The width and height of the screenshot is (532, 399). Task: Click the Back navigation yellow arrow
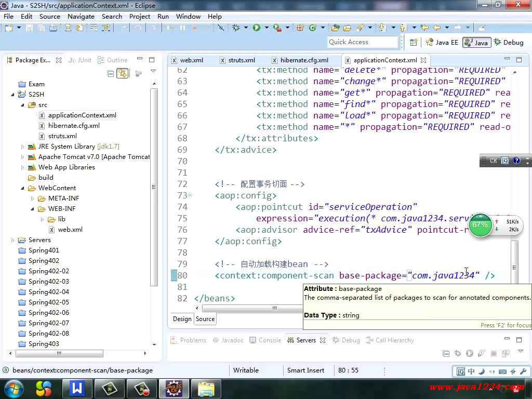(x=436, y=28)
